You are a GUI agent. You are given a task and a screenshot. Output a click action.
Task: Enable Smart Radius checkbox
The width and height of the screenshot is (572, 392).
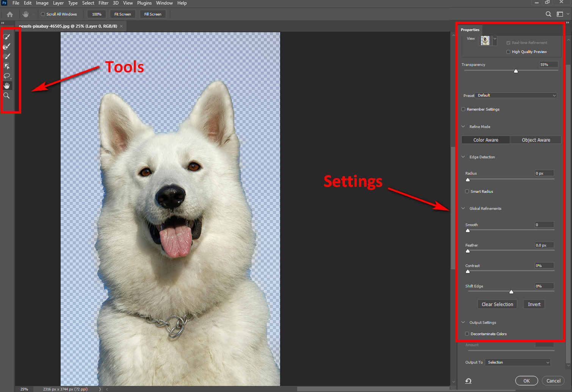click(467, 191)
